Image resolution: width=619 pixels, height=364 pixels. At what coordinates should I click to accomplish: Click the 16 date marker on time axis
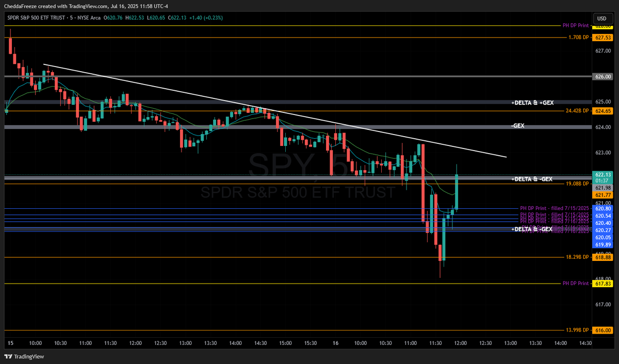click(335, 343)
